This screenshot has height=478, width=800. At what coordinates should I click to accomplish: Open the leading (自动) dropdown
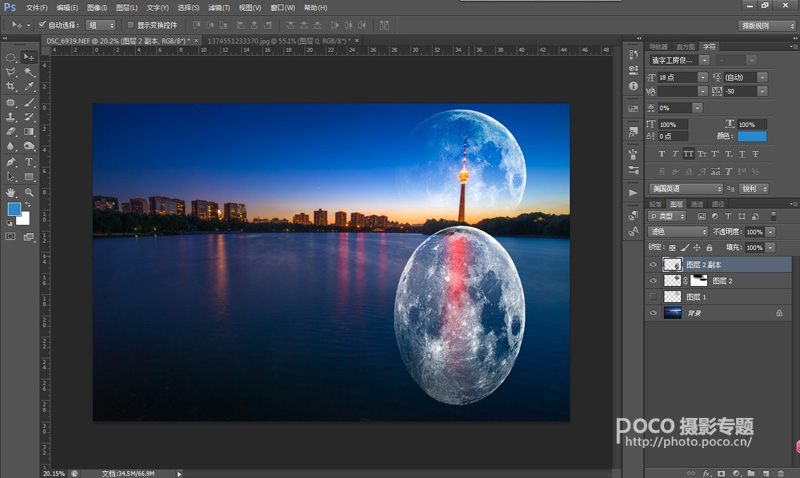(x=762, y=78)
